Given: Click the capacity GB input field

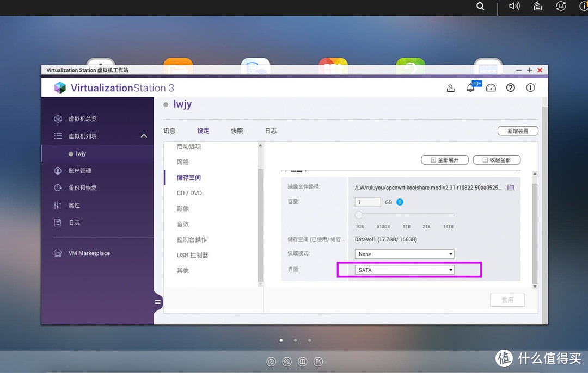Looking at the screenshot, I should [367, 202].
